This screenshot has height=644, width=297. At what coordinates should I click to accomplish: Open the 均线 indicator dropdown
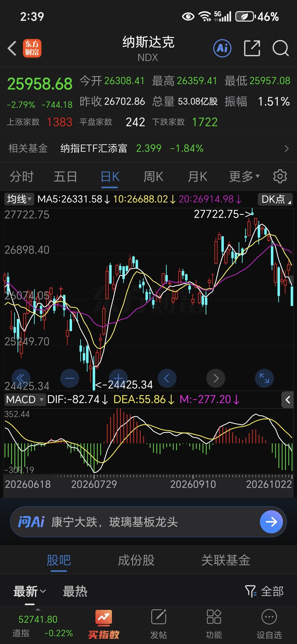(19, 199)
